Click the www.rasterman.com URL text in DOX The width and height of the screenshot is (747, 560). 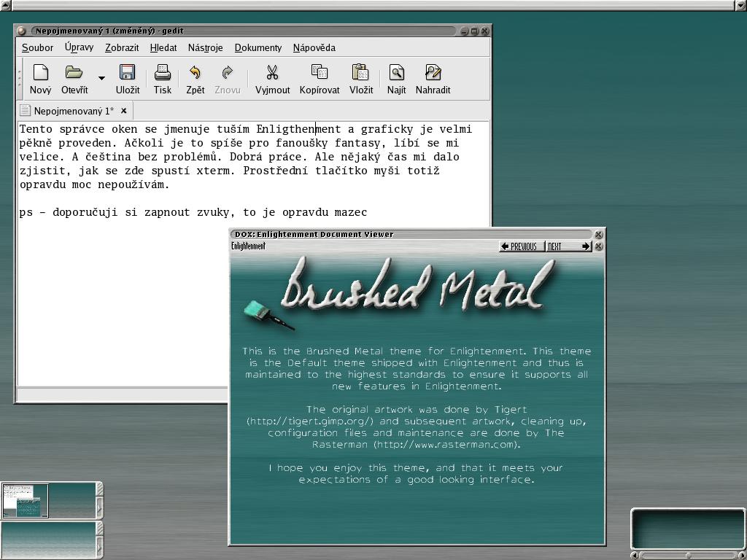click(446, 444)
